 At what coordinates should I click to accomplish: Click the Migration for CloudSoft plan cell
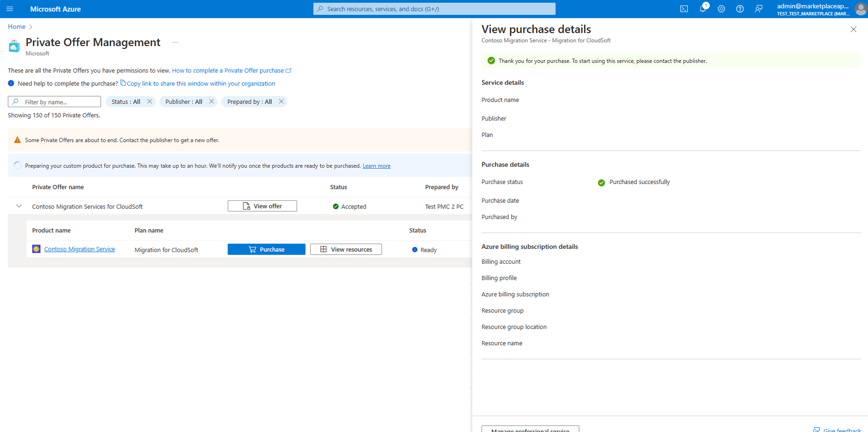coord(166,250)
